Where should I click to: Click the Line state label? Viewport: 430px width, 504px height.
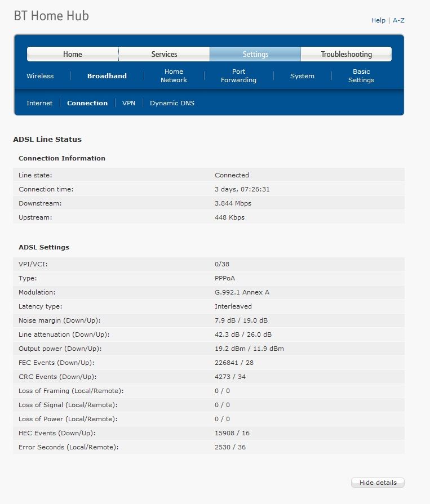click(x=36, y=175)
